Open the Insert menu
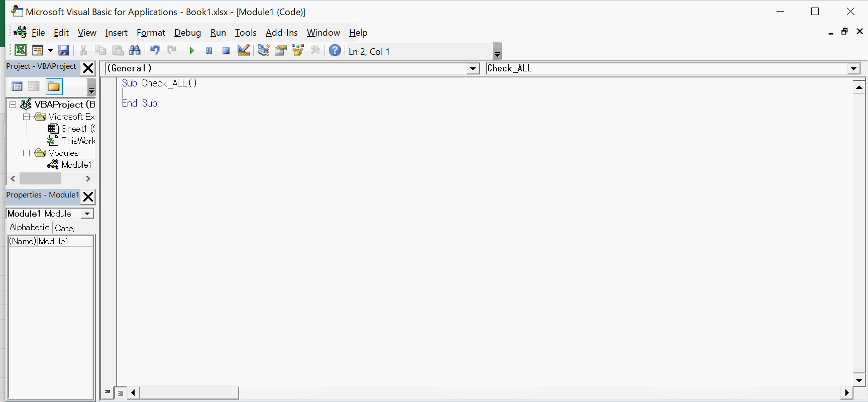The width and height of the screenshot is (868, 402). click(x=117, y=33)
